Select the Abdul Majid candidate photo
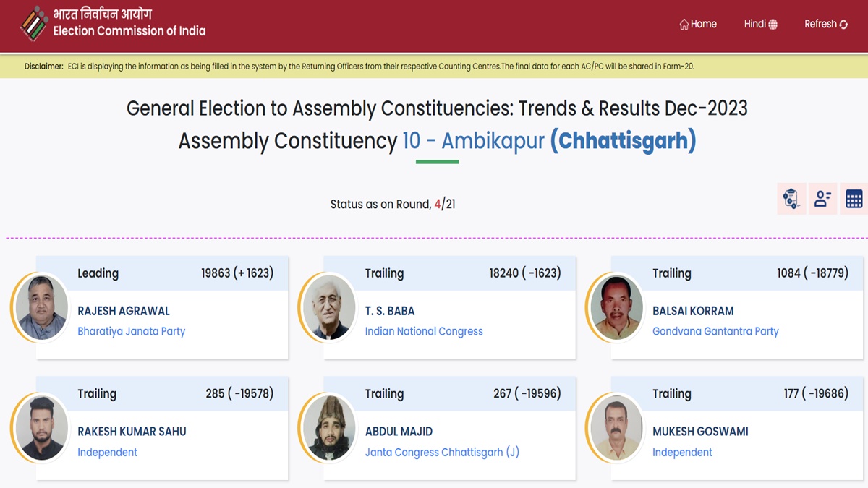This screenshot has width=868, height=488. 330,428
